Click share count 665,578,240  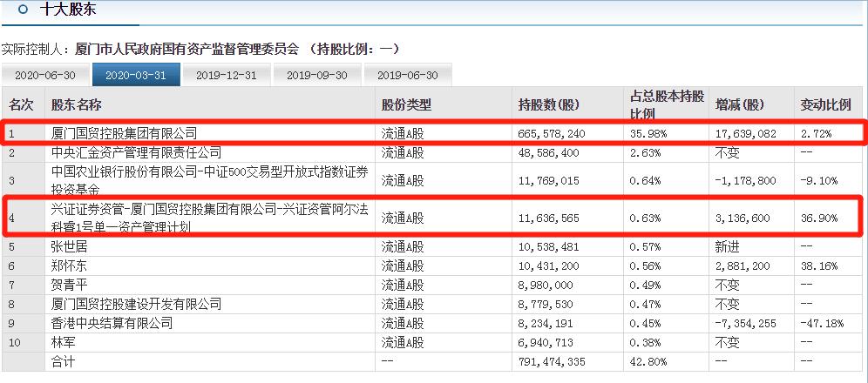click(552, 134)
